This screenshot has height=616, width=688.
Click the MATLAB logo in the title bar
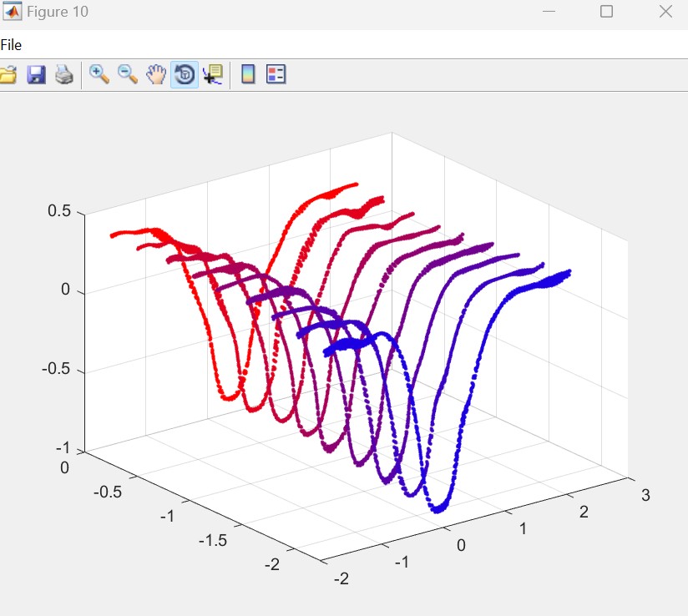[x=12, y=12]
